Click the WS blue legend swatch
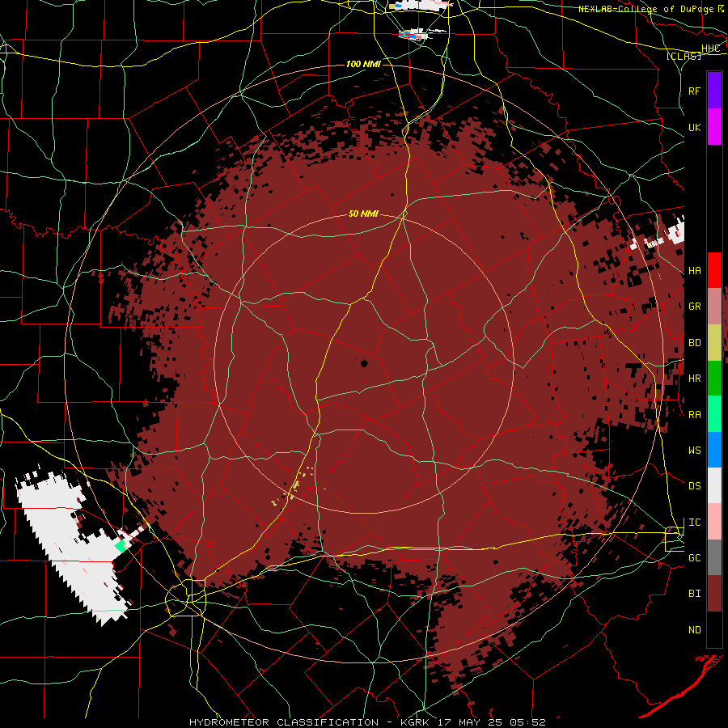Viewport: 728px width, 728px height. tap(714, 450)
